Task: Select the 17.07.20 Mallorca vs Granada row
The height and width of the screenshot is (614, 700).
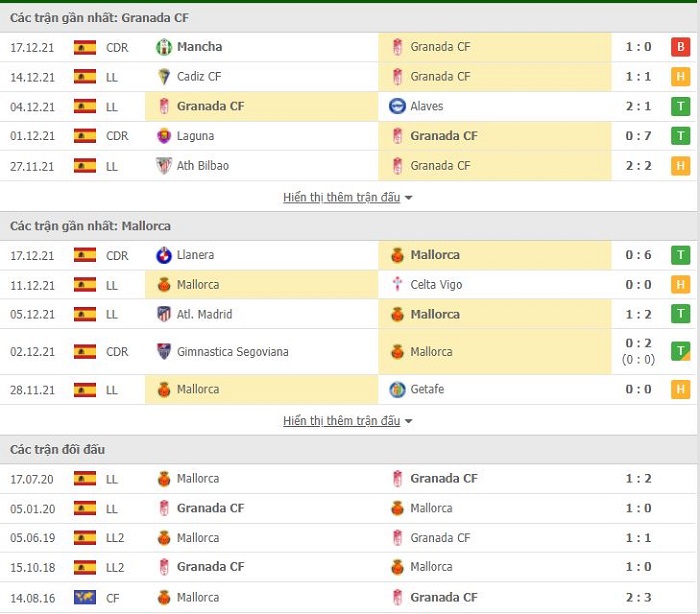Action: point(348,479)
